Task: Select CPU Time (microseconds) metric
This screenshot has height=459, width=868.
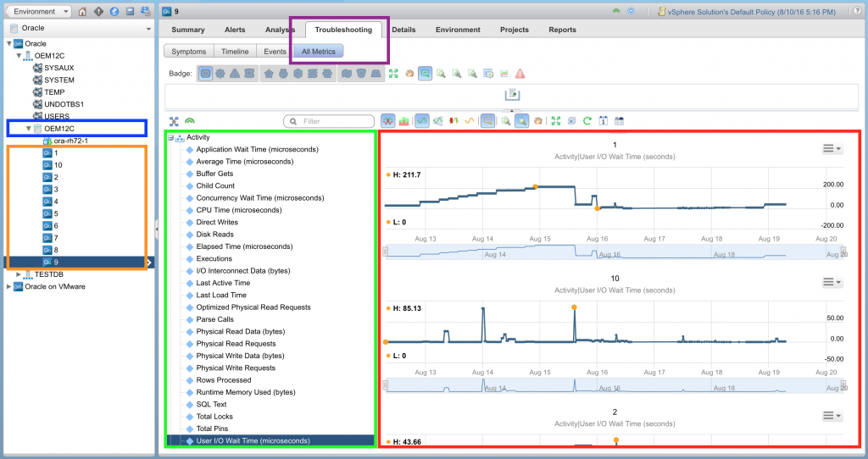Action: [238, 210]
